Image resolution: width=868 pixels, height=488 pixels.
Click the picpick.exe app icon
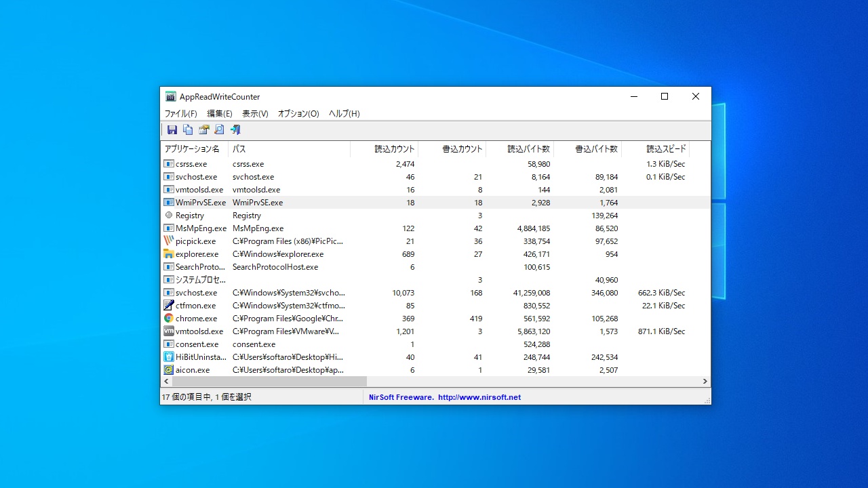(169, 241)
